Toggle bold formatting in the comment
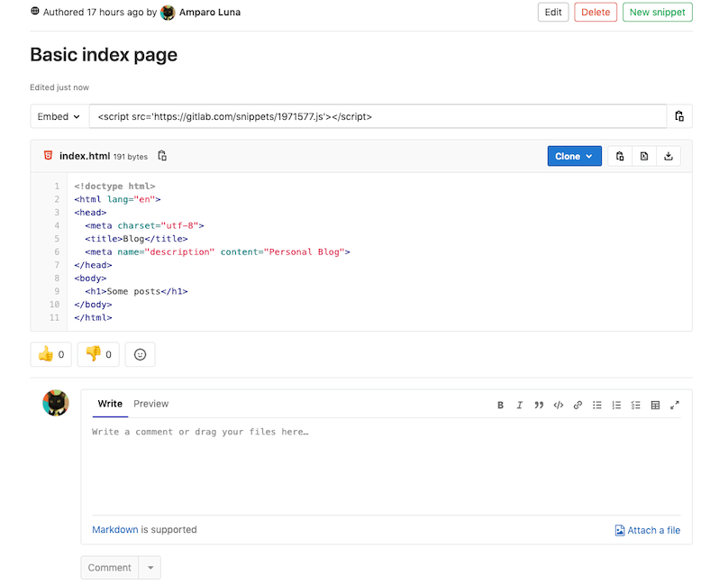Viewport: 728px width, 585px height. 501,405
